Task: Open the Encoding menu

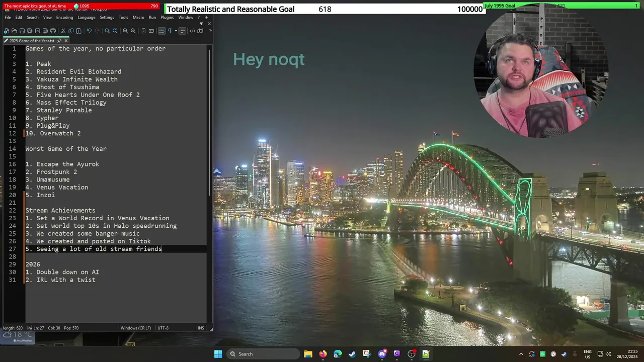Action: (x=64, y=17)
